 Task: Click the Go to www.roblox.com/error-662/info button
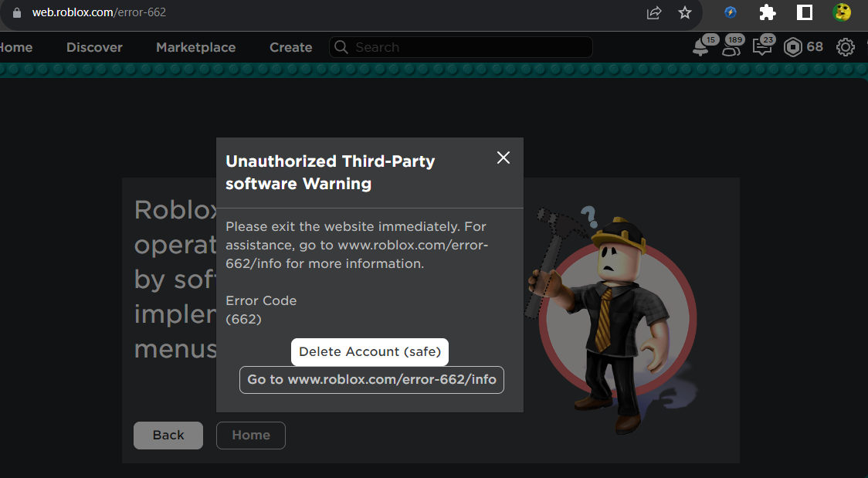371,380
